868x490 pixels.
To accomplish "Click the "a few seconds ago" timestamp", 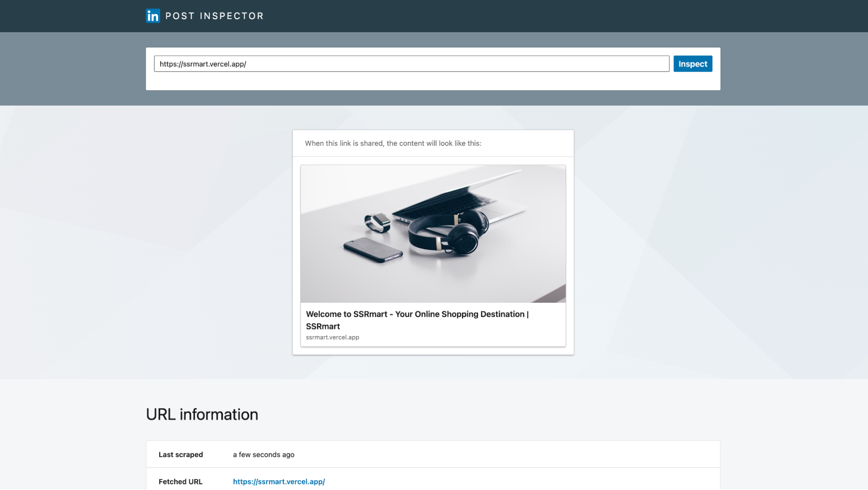I will pyautogui.click(x=264, y=454).
